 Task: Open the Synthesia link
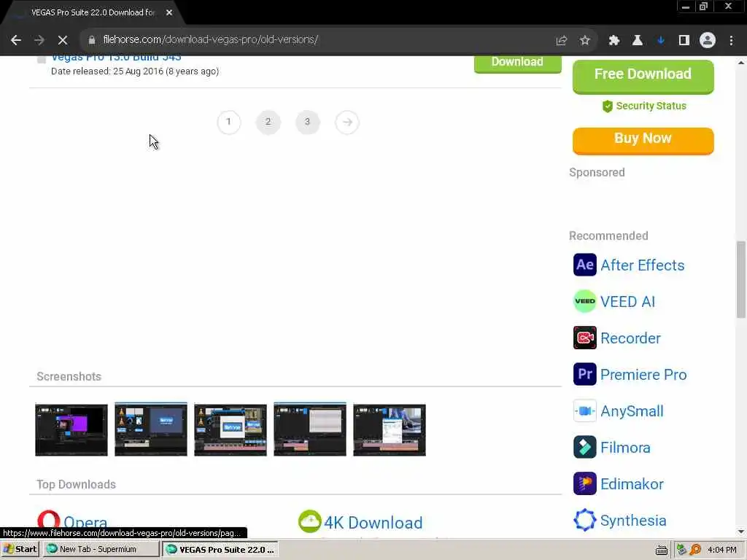pos(633,521)
